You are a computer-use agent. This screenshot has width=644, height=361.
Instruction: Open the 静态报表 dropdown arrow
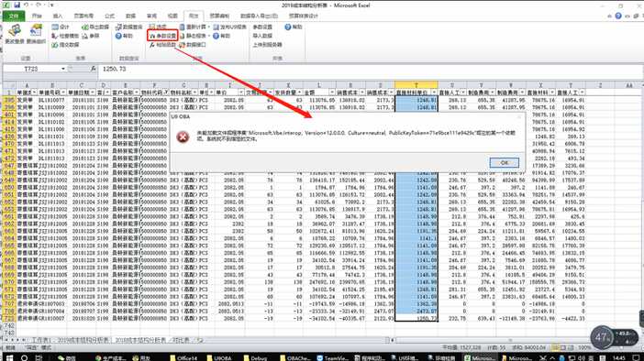pos(208,36)
